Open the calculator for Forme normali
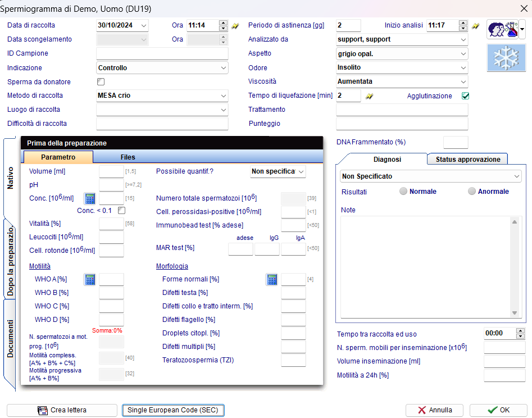 [272, 280]
